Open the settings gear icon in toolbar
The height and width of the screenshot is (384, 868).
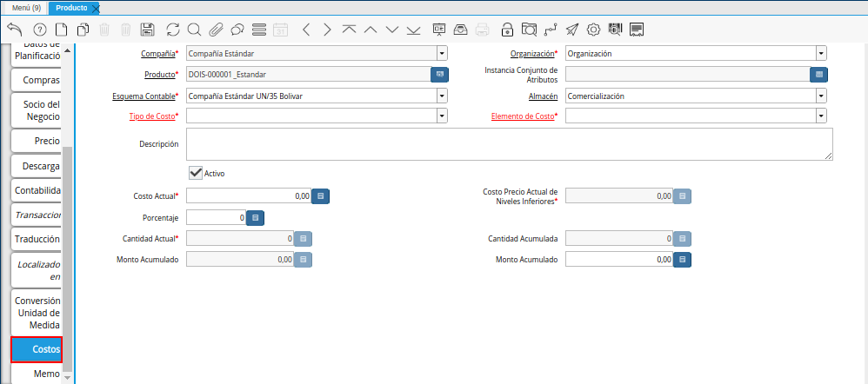click(x=594, y=30)
